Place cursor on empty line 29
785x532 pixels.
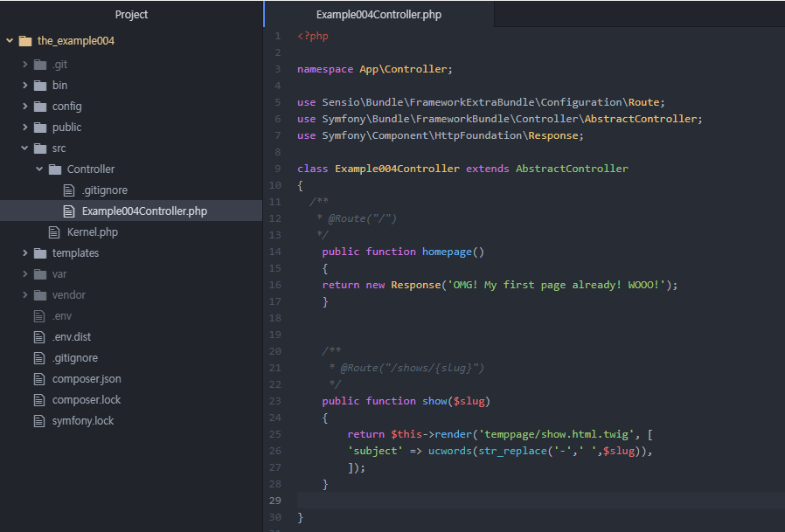pos(524,501)
